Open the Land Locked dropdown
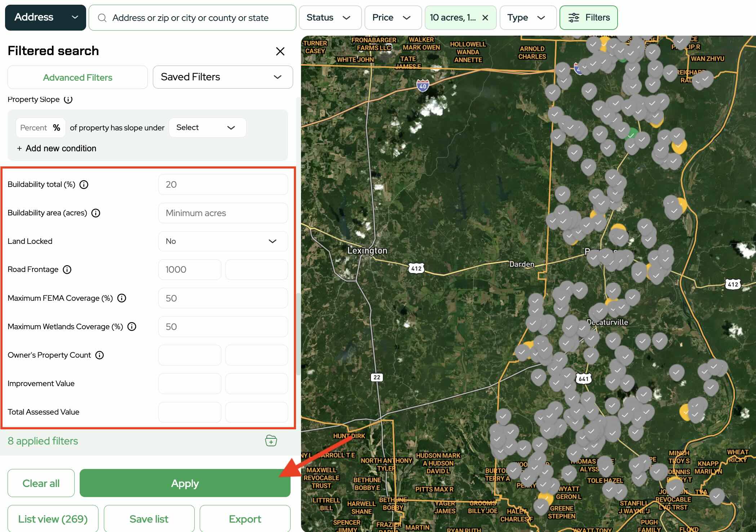The height and width of the screenshot is (532, 756). pyautogui.click(x=223, y=241)
